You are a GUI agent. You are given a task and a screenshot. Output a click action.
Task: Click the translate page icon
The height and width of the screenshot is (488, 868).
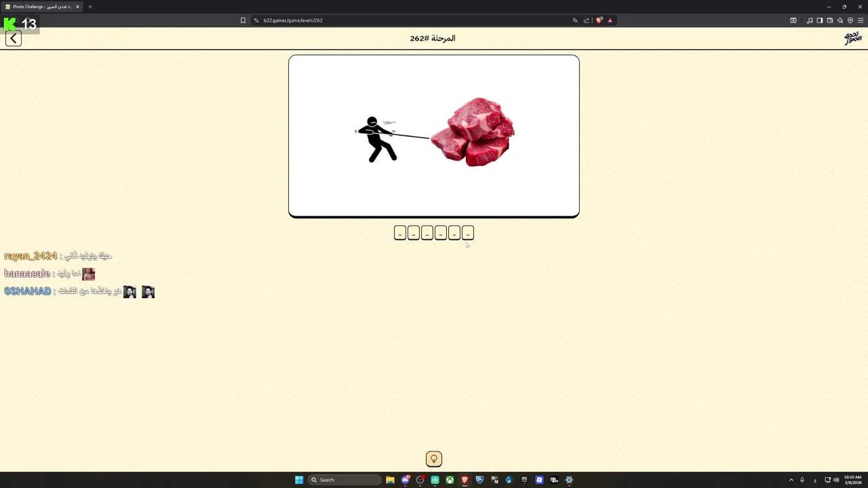(575, 20)
